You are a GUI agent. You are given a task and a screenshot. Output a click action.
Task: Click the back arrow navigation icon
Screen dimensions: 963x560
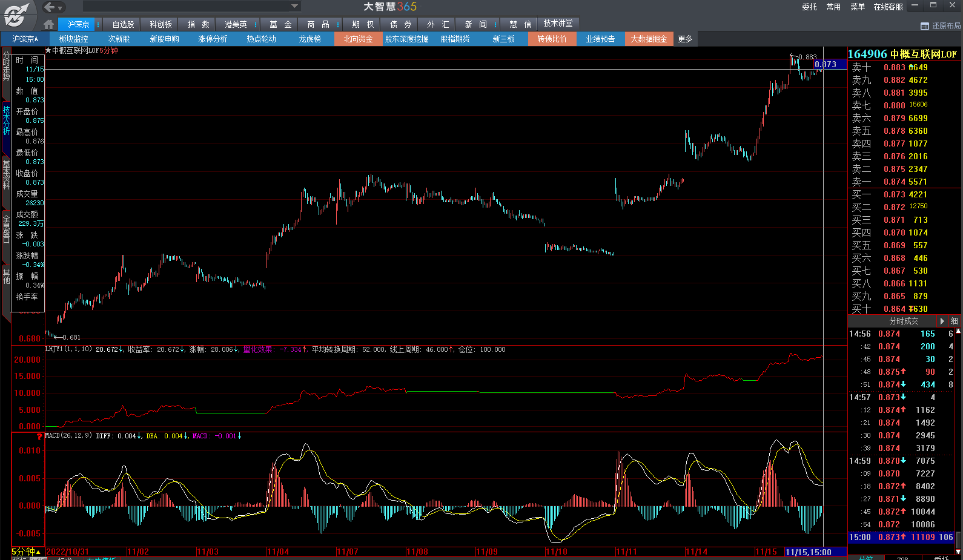(x=50, y=7)
